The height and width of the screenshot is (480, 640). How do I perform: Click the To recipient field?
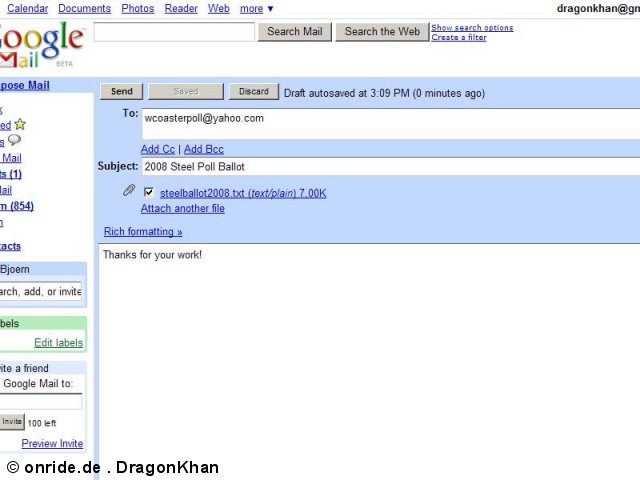coord(391,124)
